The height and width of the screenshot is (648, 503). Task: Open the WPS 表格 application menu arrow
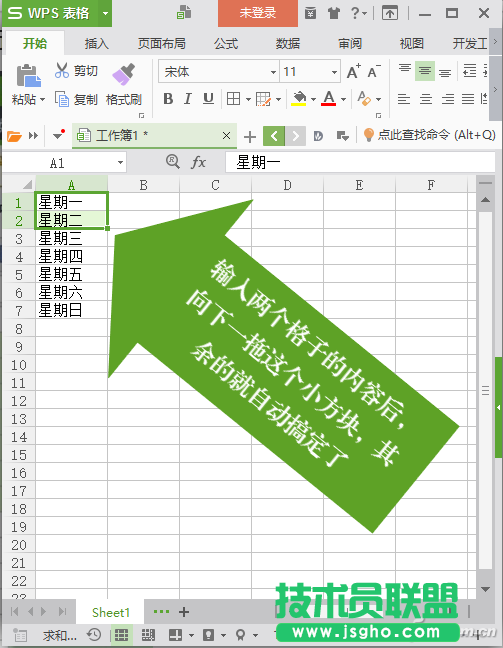pos(105,13)
